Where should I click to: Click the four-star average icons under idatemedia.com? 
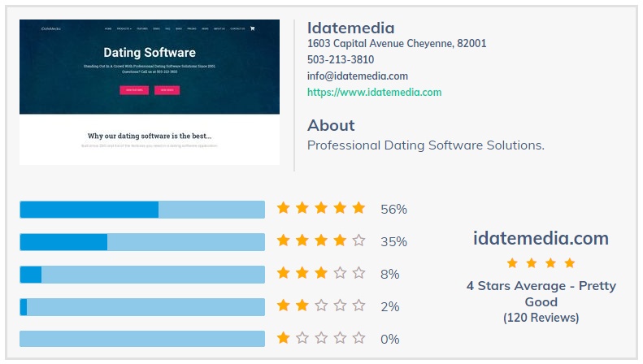(x=541, y=263)
